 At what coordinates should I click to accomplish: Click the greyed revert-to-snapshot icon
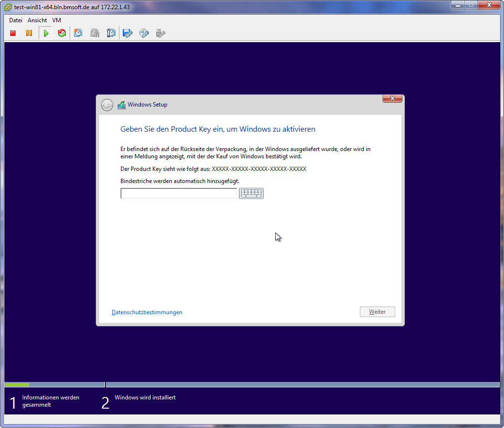coord(94,33)
